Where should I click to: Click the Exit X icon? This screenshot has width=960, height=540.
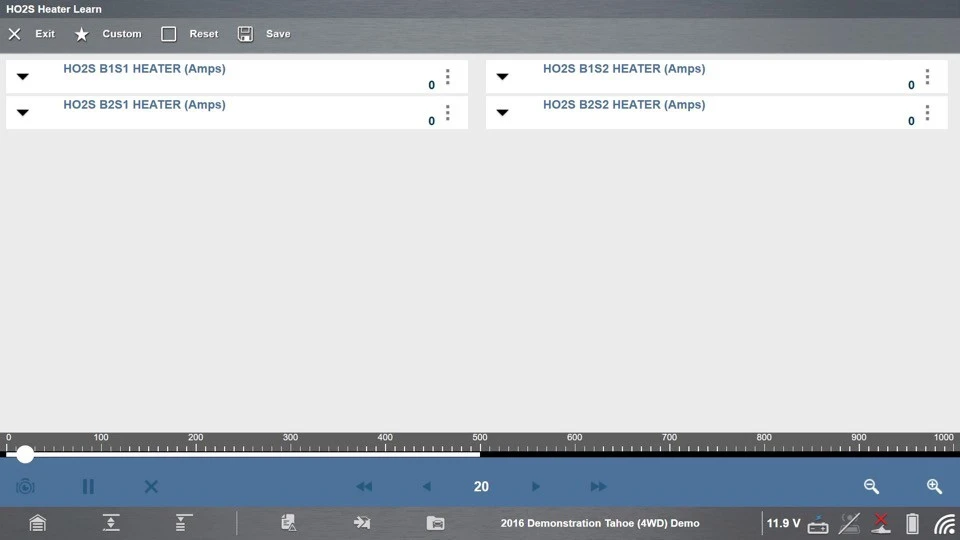(15, 34)
